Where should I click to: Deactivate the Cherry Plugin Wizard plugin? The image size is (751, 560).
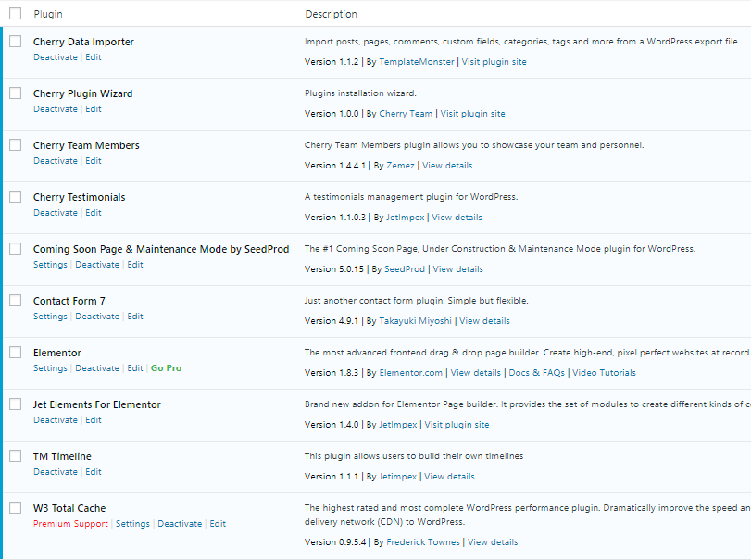tap(56, 109)
